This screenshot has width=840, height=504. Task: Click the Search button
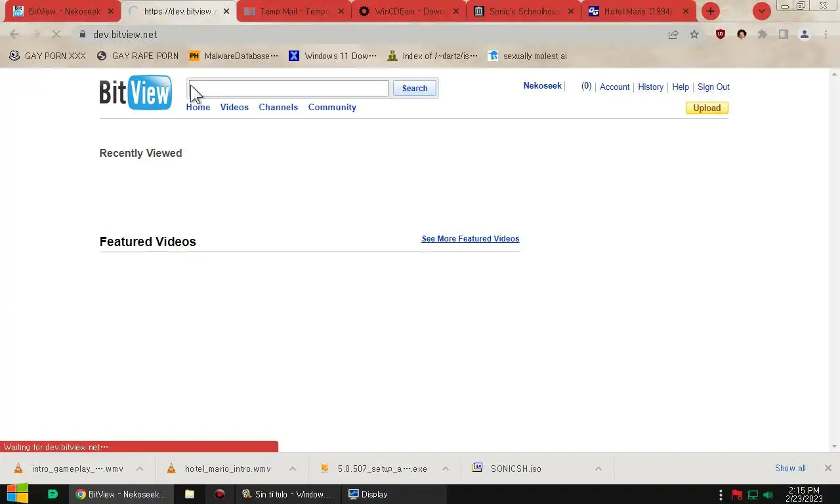coord(415,88)
